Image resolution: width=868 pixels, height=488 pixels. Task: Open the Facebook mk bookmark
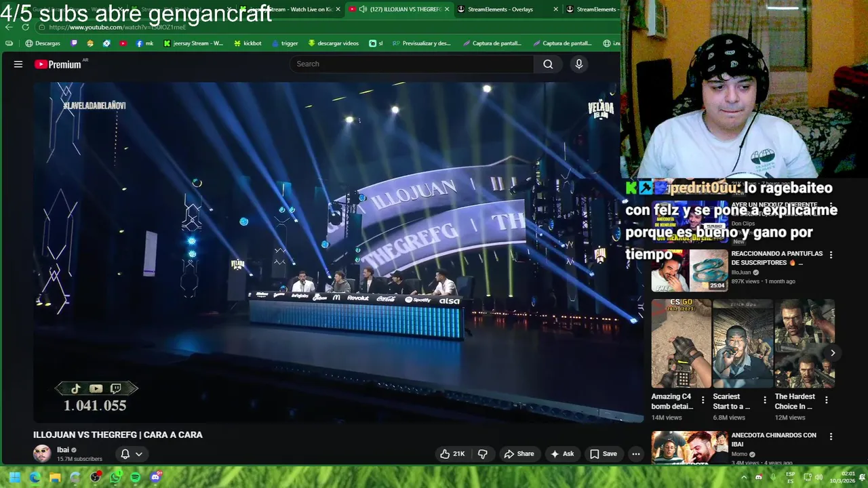pos(144,43)
